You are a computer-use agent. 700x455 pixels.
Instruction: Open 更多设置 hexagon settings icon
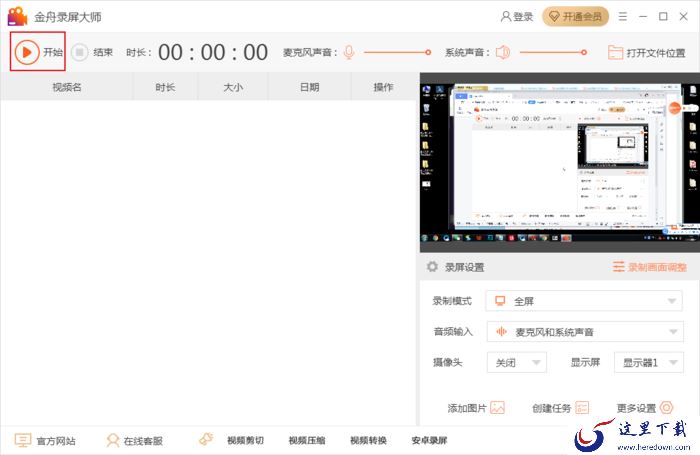[x=666, y=408]
